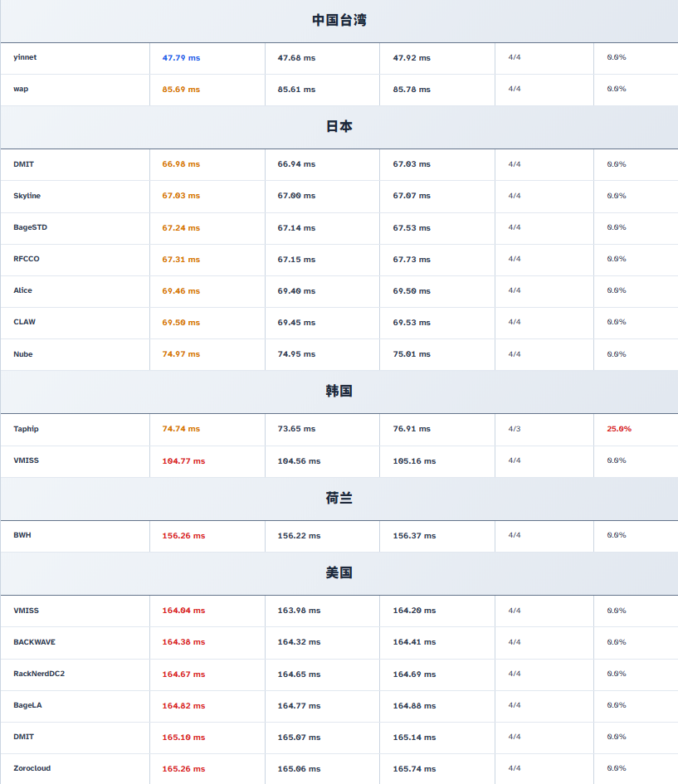
Task: Select the Taphip provider name
Action: tap(26, 429)
